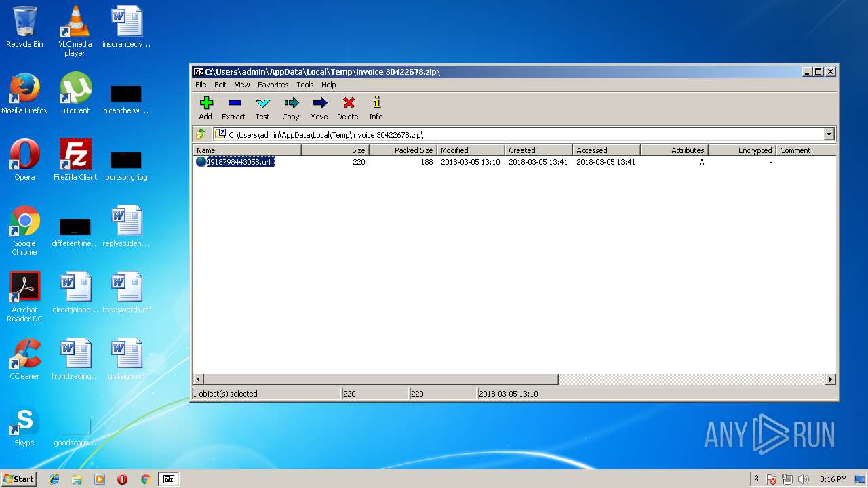The image size is (868, 488).
Task: Select the µTorrent desktop icon
Action: pos(75,94)
